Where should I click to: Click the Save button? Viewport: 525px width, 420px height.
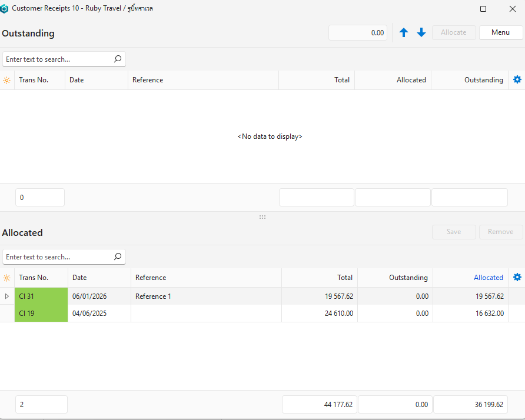point(454,232)
